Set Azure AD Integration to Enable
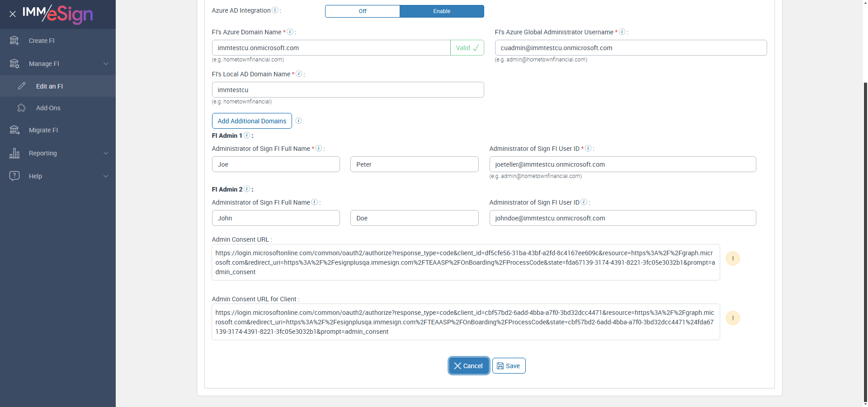This screenshot has height=407, width=868. (442, 11)
